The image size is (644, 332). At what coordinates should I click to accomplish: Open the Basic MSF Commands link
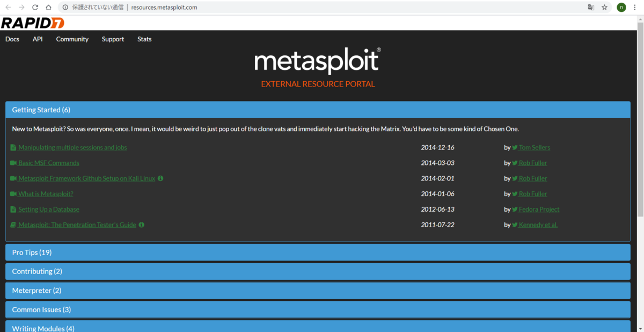[x=49, y=163]
